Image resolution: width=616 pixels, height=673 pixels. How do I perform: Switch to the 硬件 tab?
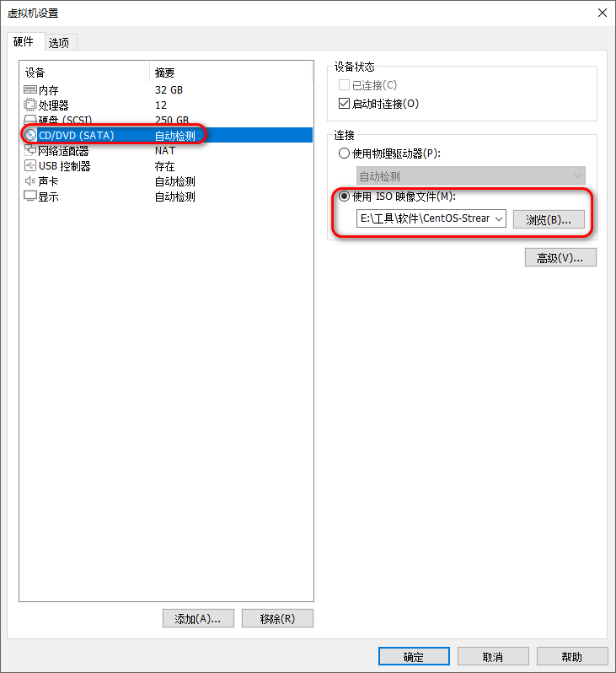coord(24,41)
